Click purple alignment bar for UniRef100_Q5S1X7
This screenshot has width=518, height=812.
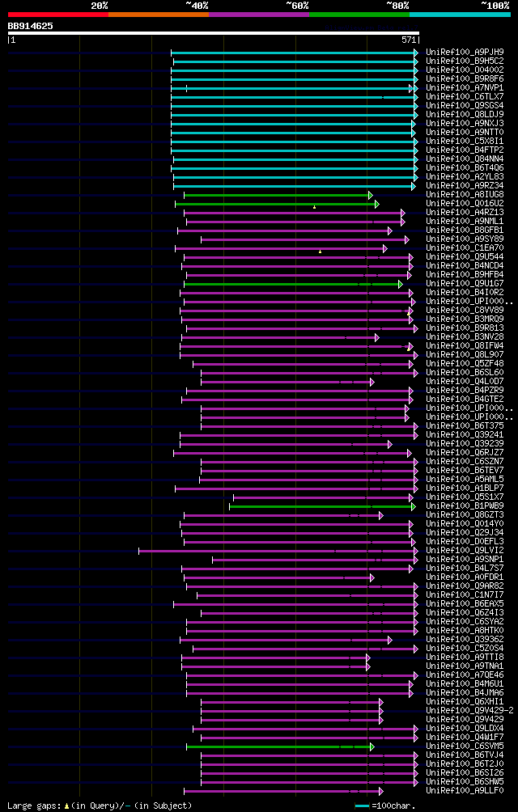[321, 497]
